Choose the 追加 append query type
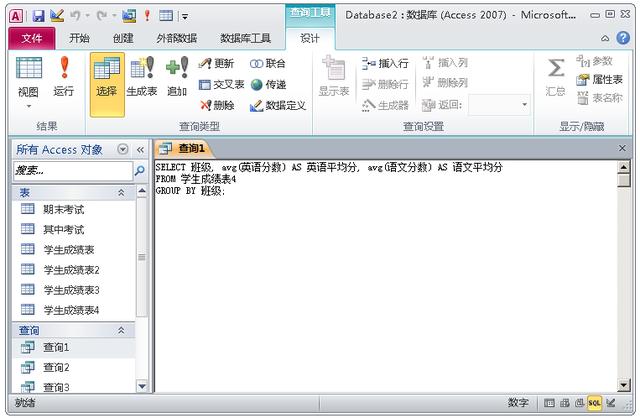This screenshot has height=418, width=640. coord(177,77)
